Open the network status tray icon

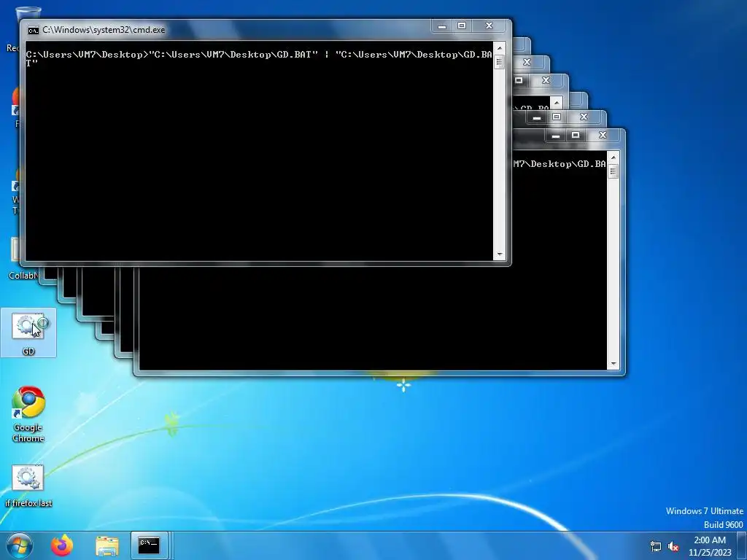(656, 547)
